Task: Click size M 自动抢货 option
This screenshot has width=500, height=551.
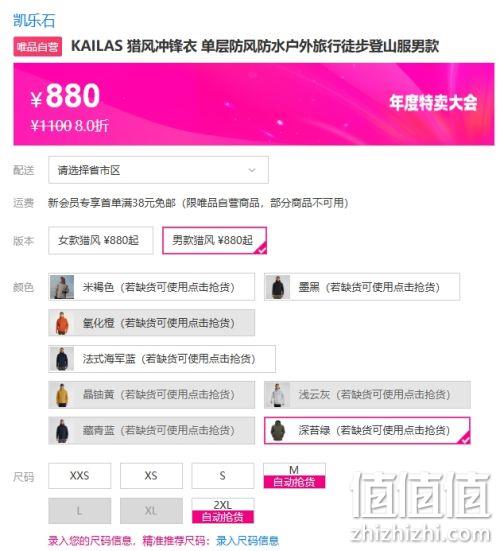Action: click(294, 476)
